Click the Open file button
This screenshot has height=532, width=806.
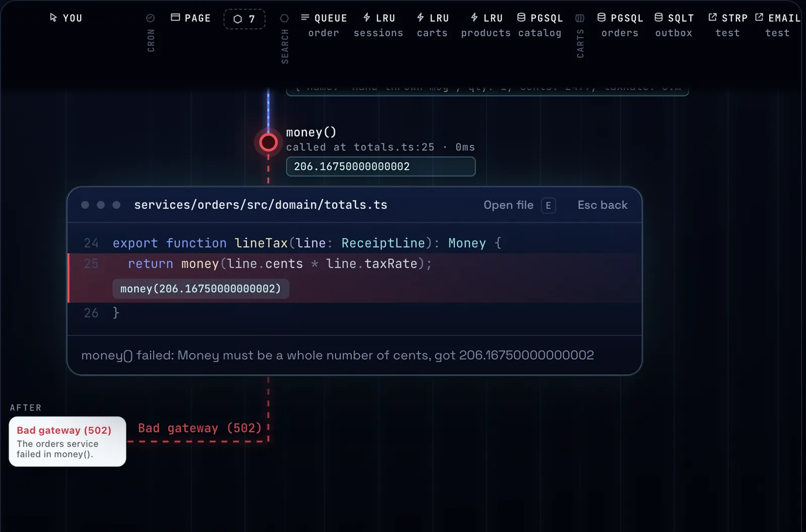508,205
